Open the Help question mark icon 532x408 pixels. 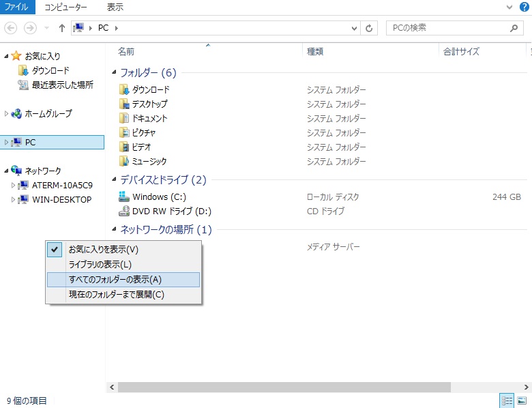[x=524, y=8]
